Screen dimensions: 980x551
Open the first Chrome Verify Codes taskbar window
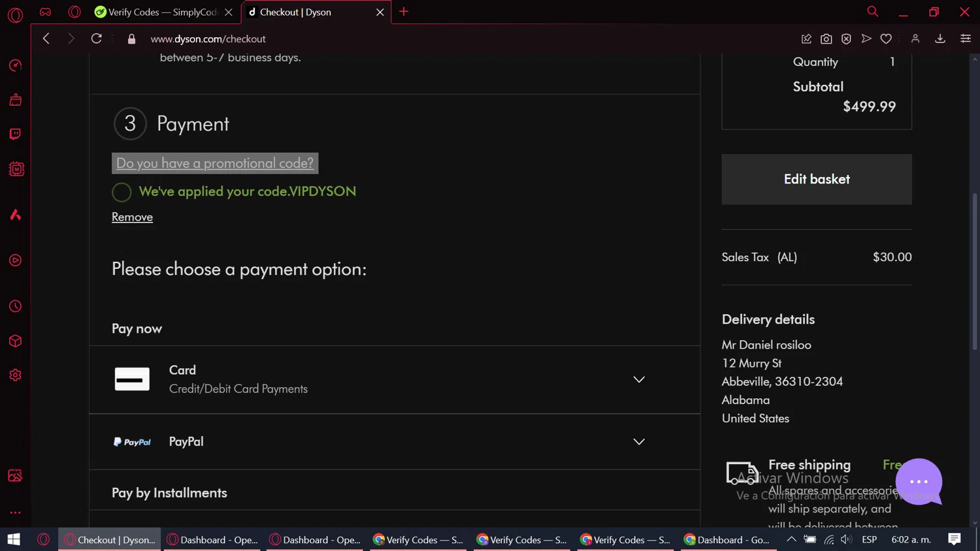tap(418, 539)
